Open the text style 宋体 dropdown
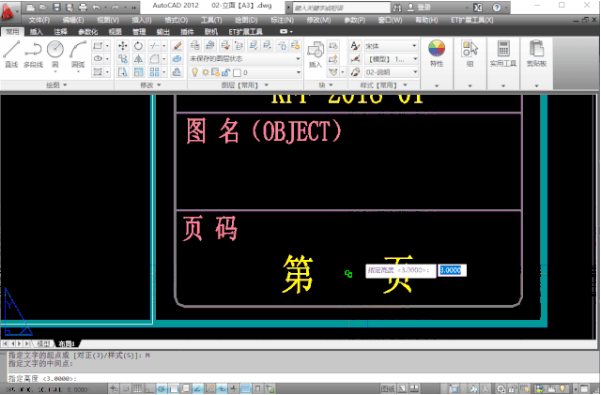The image size is (601, 395). pos(391,46)
